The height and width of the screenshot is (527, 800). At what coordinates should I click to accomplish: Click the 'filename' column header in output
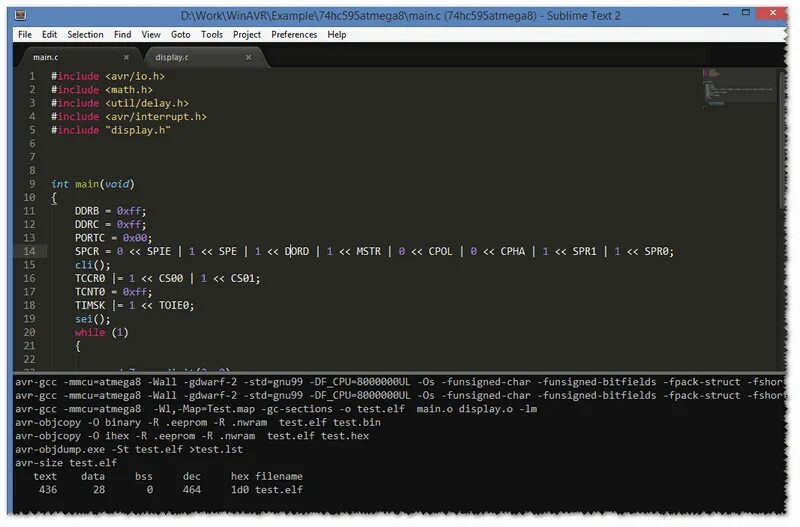pyautogui.click(x=279, y=476)
